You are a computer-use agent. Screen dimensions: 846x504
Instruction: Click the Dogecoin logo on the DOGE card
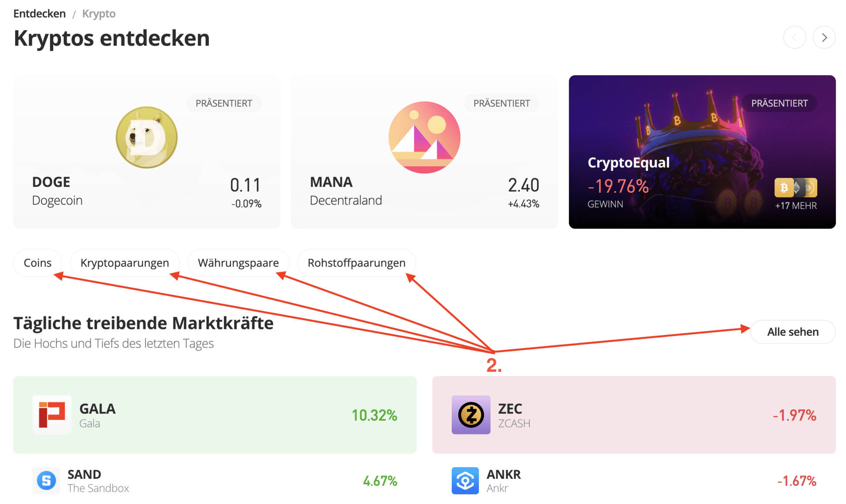pos(146,137)
